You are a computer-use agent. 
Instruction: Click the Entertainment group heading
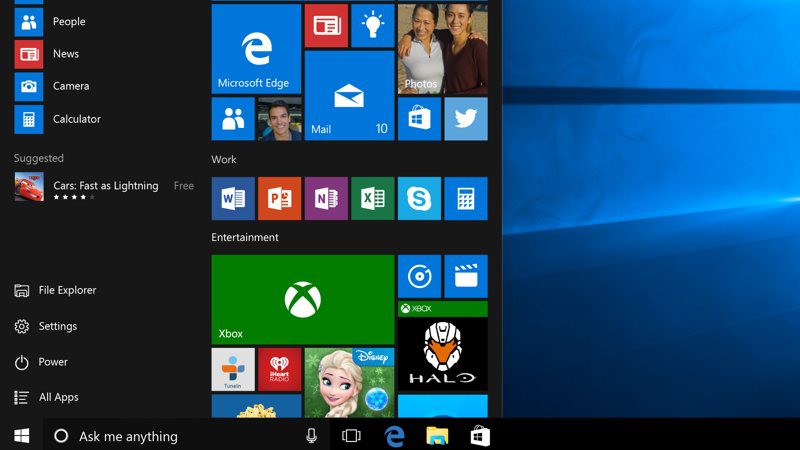click(245, 237)
